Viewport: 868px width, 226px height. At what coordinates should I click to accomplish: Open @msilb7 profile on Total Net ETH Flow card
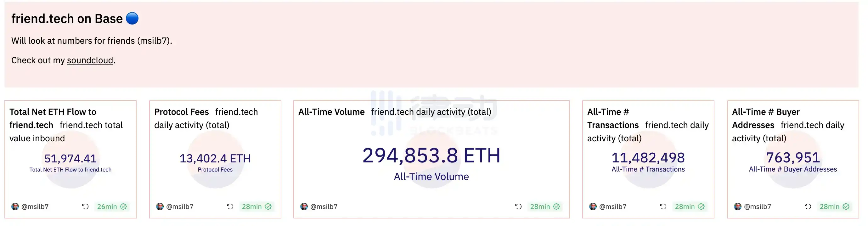point(35,206)
